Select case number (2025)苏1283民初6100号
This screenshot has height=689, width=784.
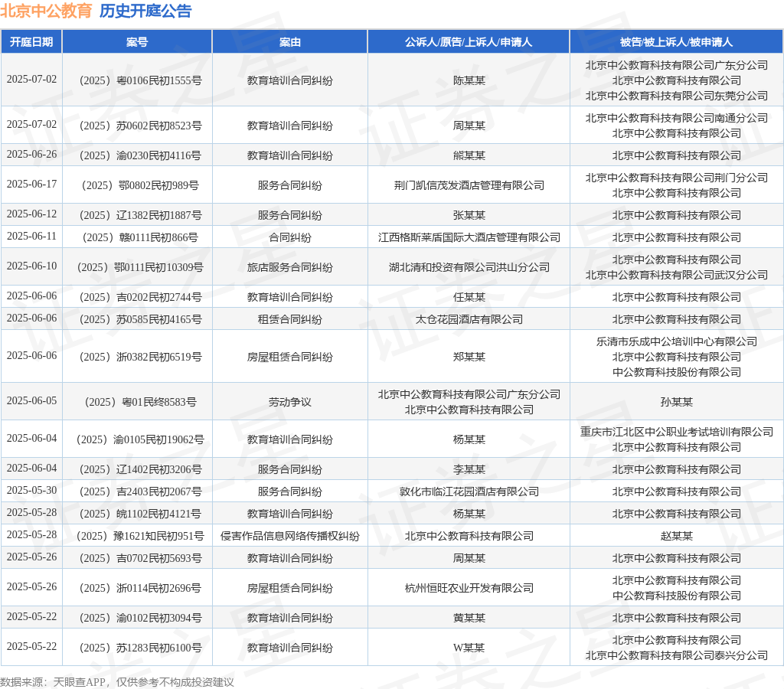[x=140, y=648]
